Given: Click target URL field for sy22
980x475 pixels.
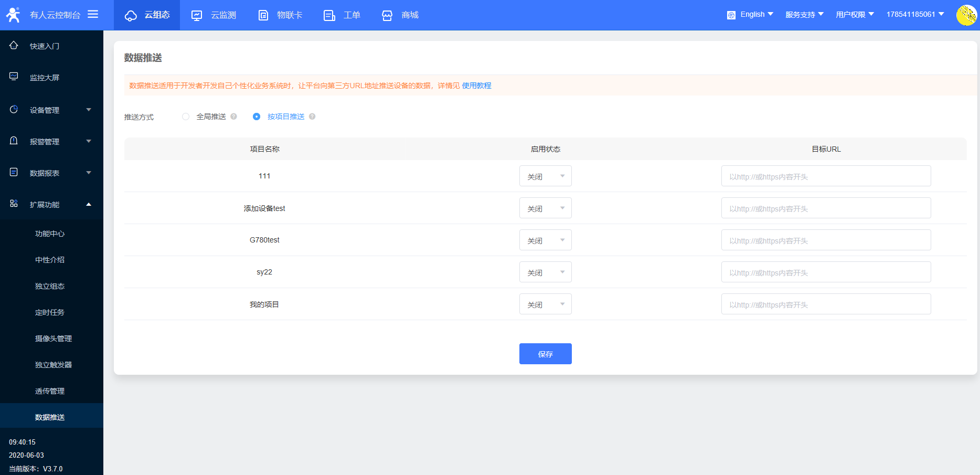Looking at the screenshot, I should [x=826, y=272].
